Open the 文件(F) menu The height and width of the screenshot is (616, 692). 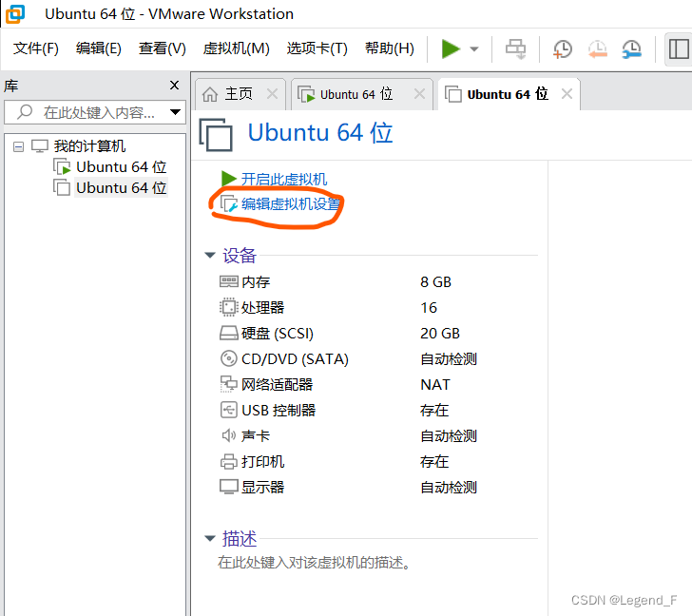click(x=36, y=48)
